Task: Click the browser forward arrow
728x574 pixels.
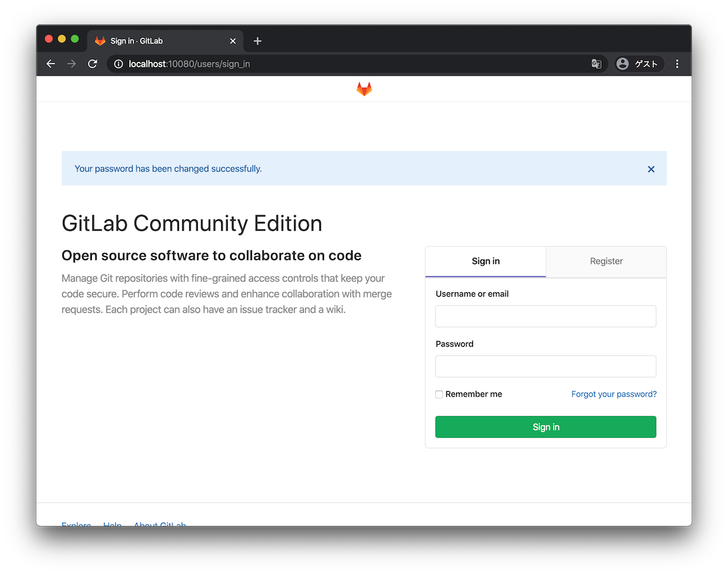Action: coord(71,64)
